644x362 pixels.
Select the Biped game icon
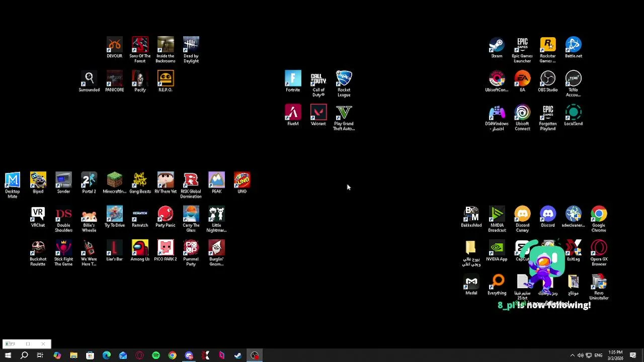point(38,183)
